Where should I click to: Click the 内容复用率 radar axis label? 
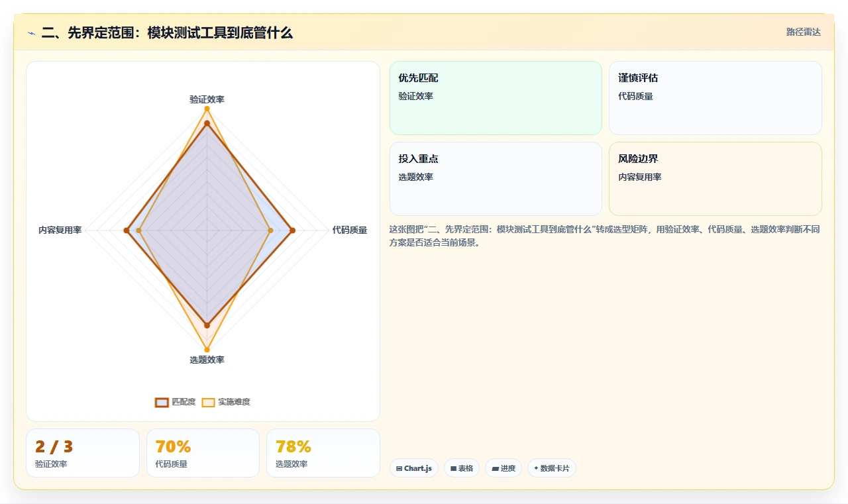tap(60, 230)
